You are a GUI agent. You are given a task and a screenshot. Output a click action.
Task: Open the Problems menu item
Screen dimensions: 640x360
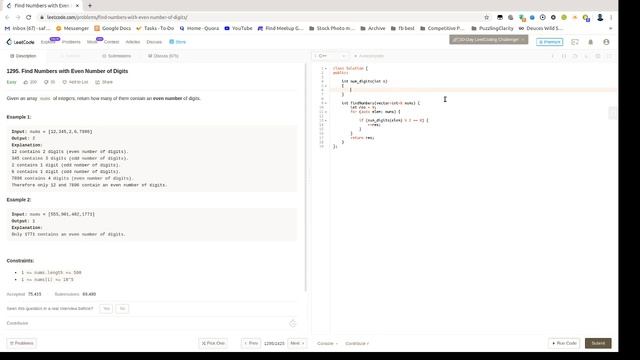(71, 42)
